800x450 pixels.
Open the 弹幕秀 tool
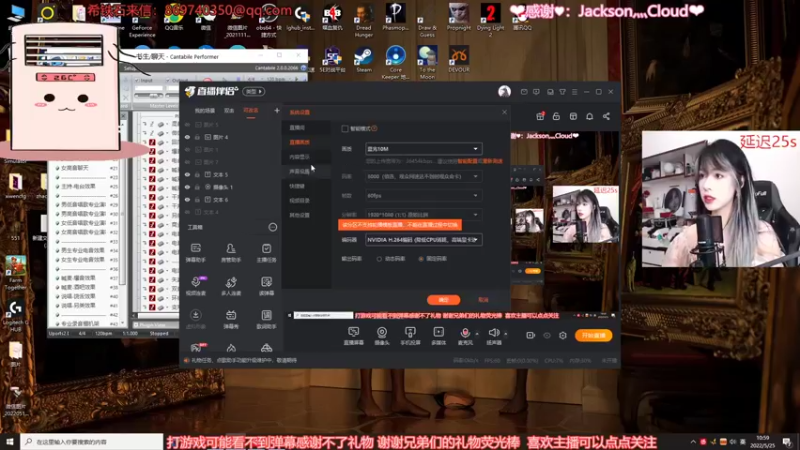[x=231, y=319]
